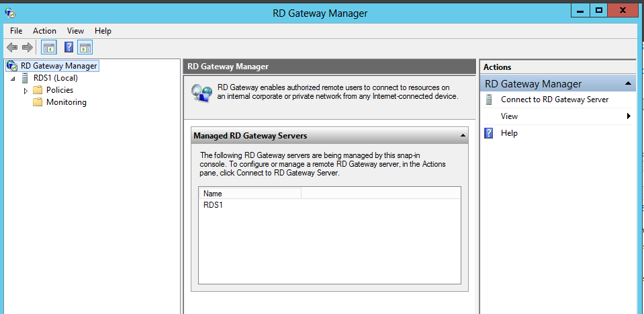The image size is (644, 314).
Task: Select the Monitoring tree item
Action: click(x=66, y=102)
